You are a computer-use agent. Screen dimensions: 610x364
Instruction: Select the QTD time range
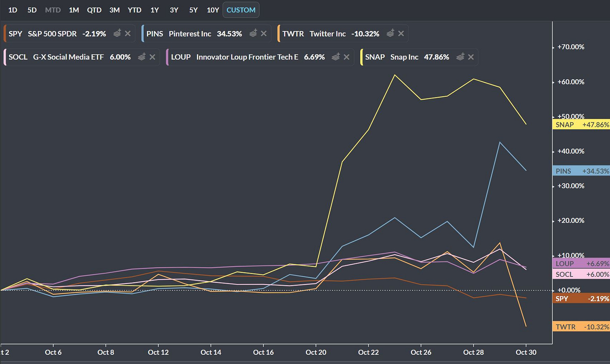(94, 10)
